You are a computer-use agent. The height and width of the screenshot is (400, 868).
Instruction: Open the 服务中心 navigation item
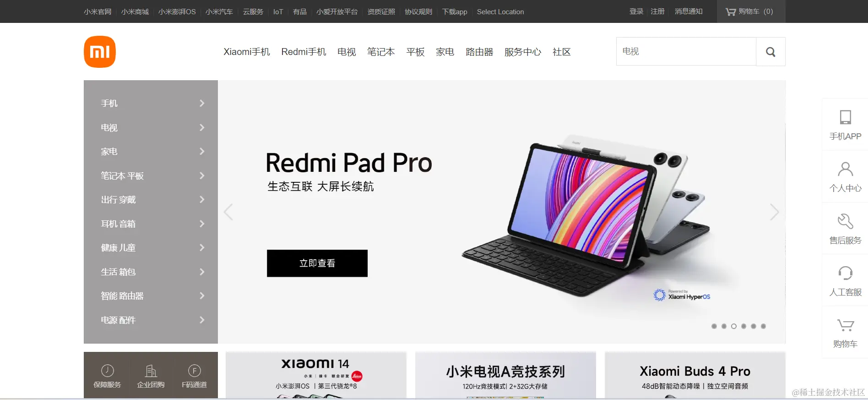(523, 52)
